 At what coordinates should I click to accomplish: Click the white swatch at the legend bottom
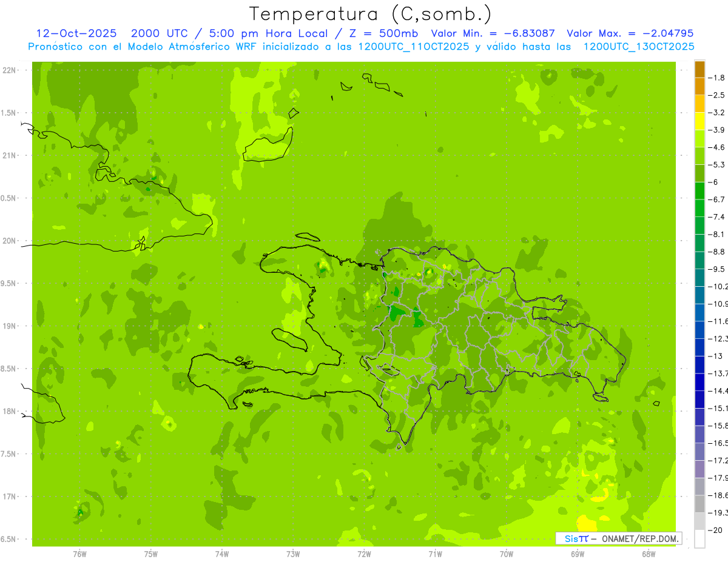pos(699,539)
